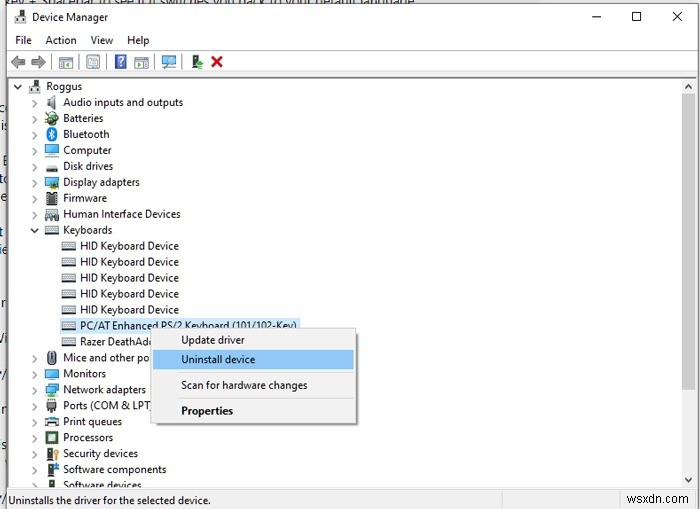Click the action pane toolbar icon
The width and height of the screenshot is (700, 509).
[142, 62]
